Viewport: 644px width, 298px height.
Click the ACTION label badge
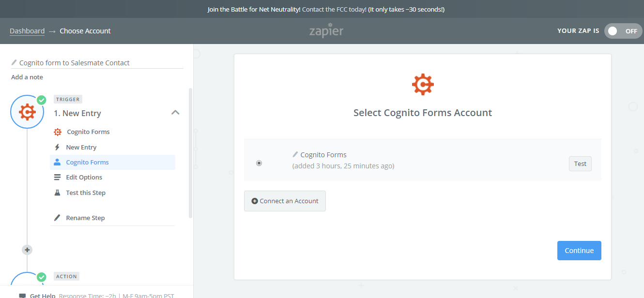click(67, 276)
